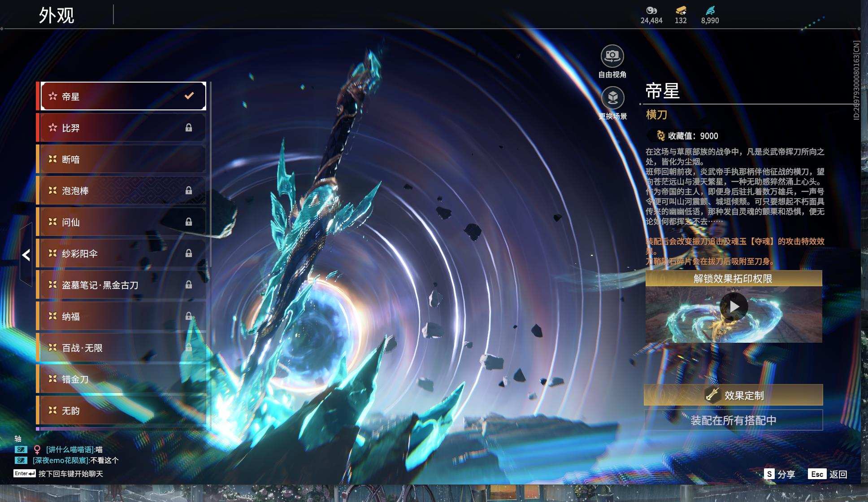The height and width of the screenshot is (502, 868).
Task: Click the rarity icon beside 错金刀
Action: 53,379
